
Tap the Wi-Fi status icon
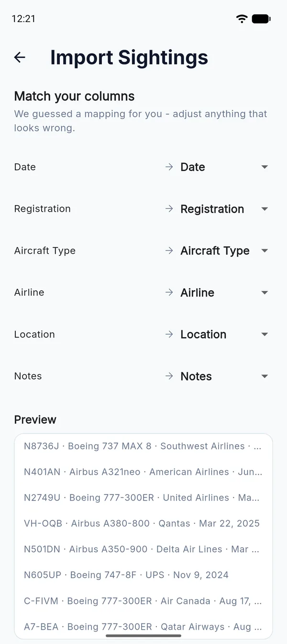tap(242, 19)
